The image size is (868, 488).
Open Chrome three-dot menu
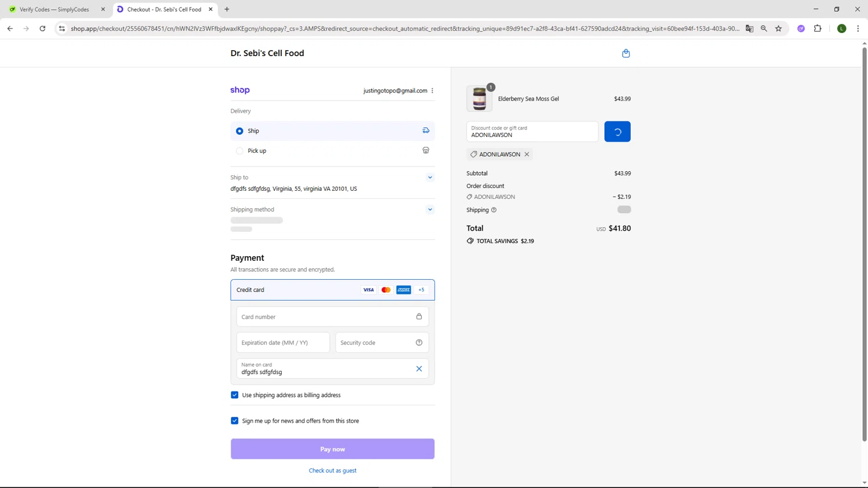(x=858, y=28)
